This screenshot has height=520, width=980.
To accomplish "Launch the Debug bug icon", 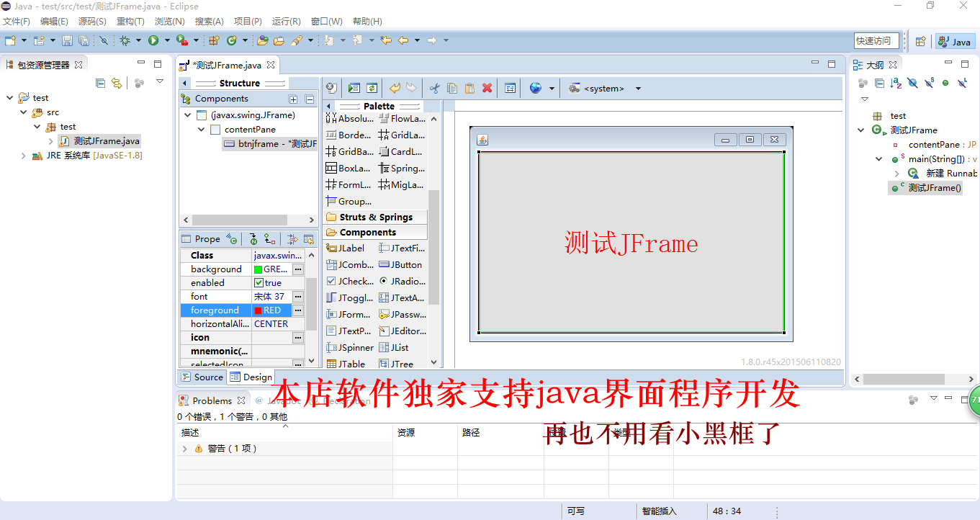I will point(125,41).
